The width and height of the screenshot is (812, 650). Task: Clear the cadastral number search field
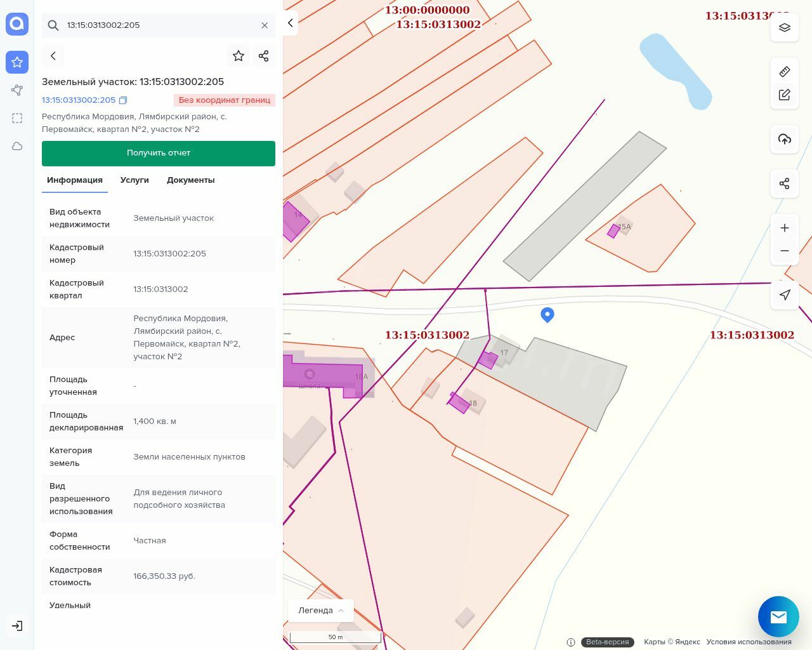click(x=265, y=25)
